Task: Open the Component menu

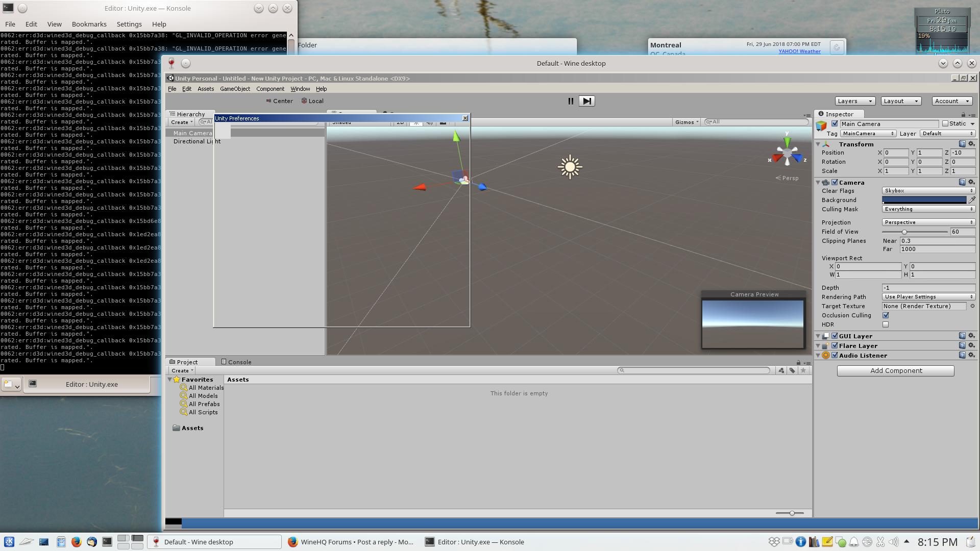Action: point(270,89)
